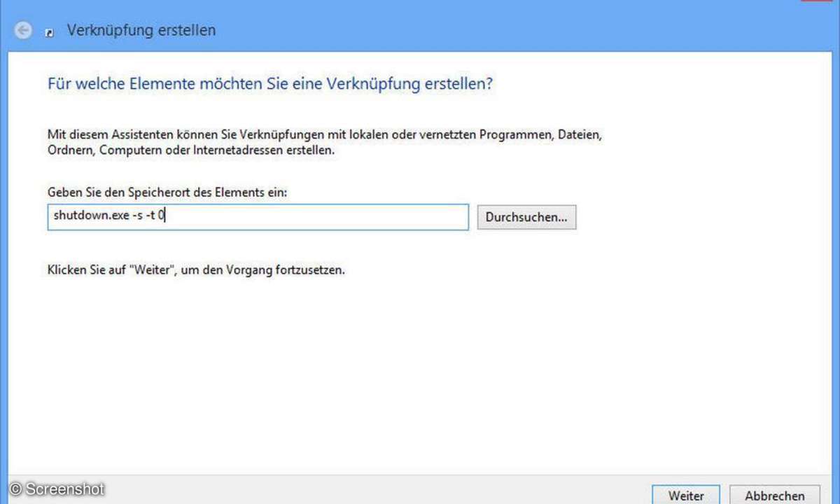This screenshot has height=504, width=840.
Task: Click the Speicherort input field with shutdown.exe
Action: coord(258,217)
